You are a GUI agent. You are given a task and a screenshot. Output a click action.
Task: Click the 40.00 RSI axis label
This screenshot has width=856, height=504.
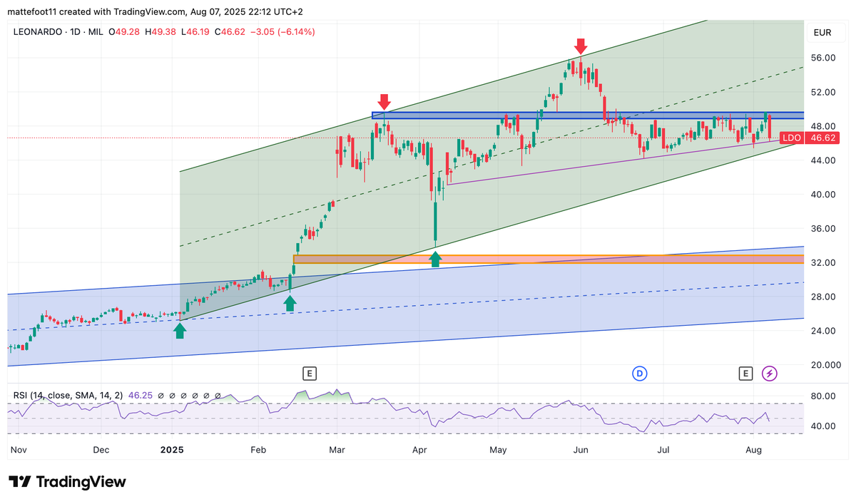[x=822, y=426]
